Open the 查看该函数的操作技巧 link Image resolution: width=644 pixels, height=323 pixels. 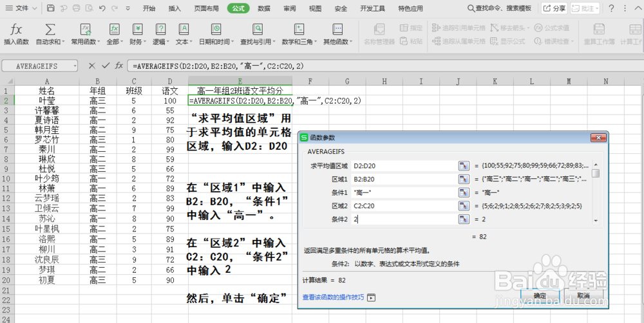[333, 297]
